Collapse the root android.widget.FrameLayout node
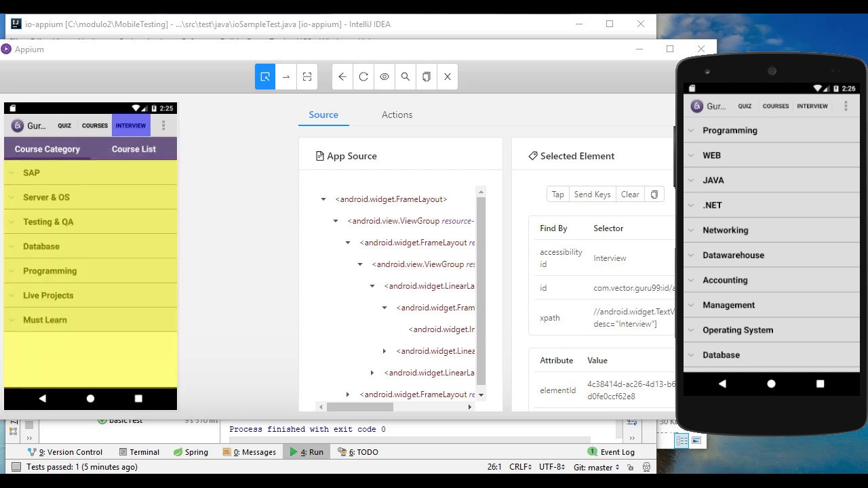This screenshot has width=868, height=488. 323,199
